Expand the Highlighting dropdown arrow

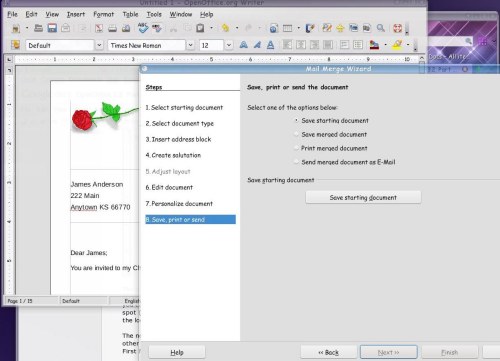coord(408,45)
